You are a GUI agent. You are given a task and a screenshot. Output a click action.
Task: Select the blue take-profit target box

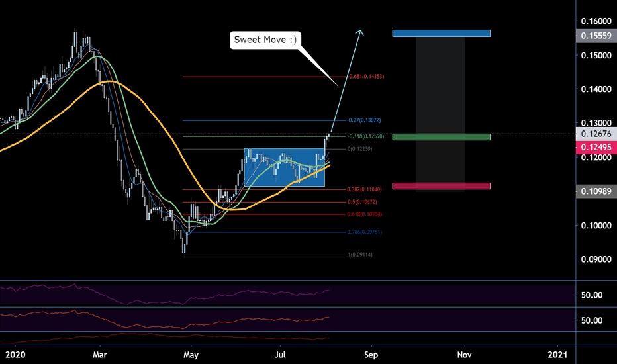click(x=441, y=34)
